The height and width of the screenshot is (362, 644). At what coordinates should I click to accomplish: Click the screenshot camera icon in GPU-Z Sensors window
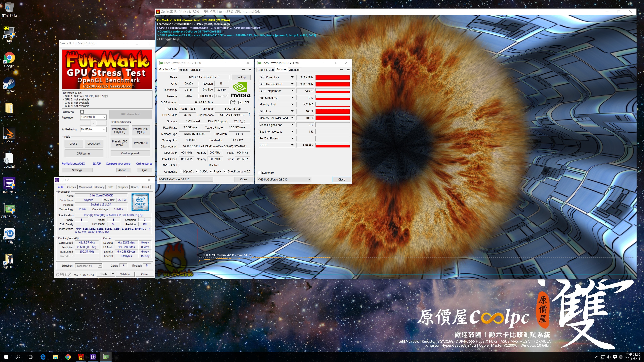click(341, 70)
